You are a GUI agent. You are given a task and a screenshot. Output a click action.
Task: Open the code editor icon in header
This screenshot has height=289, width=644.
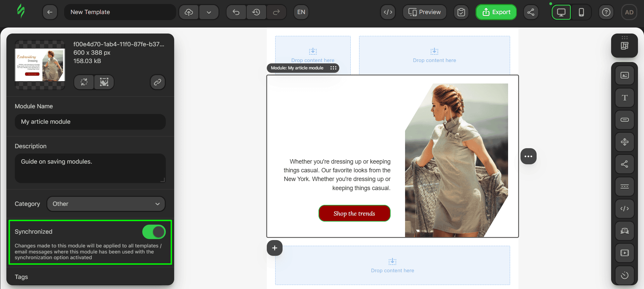pos(388,12)
